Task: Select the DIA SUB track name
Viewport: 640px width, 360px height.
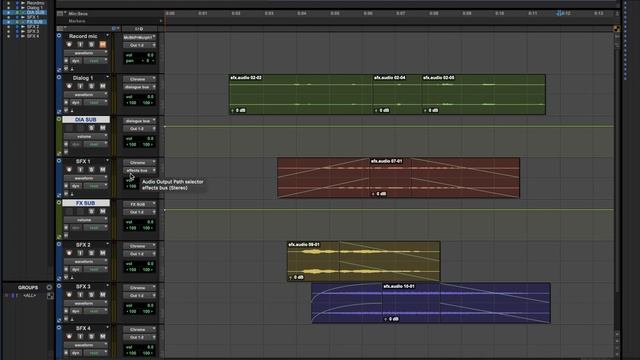Action: tap(86, 120)
